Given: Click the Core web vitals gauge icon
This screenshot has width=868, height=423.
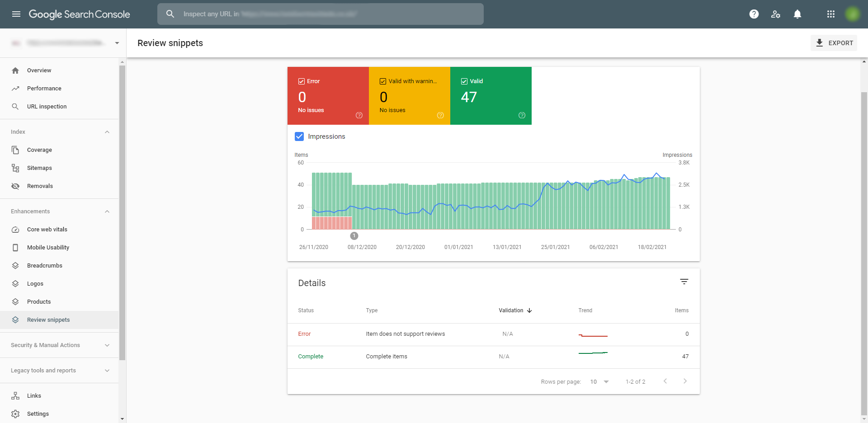Looking at the screenshot, I should coord(15,230).
